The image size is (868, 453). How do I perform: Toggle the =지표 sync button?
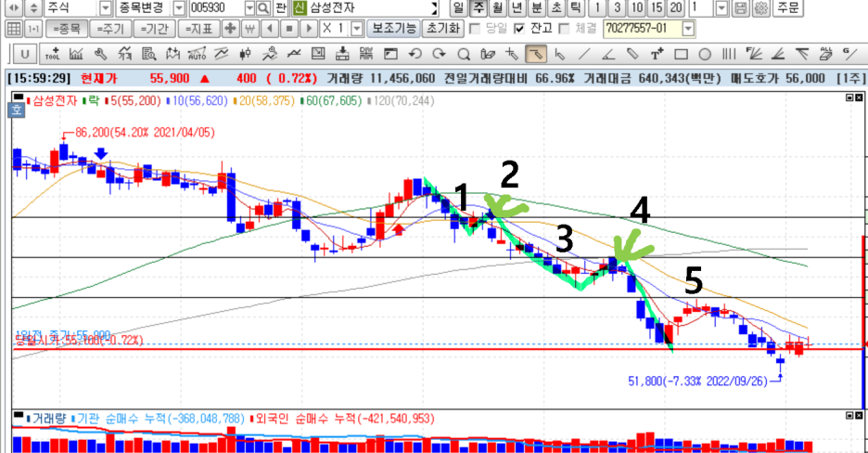click(x=198, y=28)
